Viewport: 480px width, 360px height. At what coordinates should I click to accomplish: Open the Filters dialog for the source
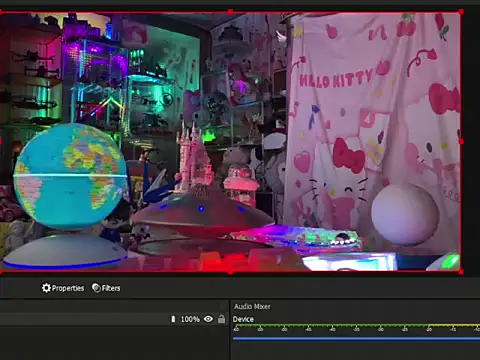(106, 288)
